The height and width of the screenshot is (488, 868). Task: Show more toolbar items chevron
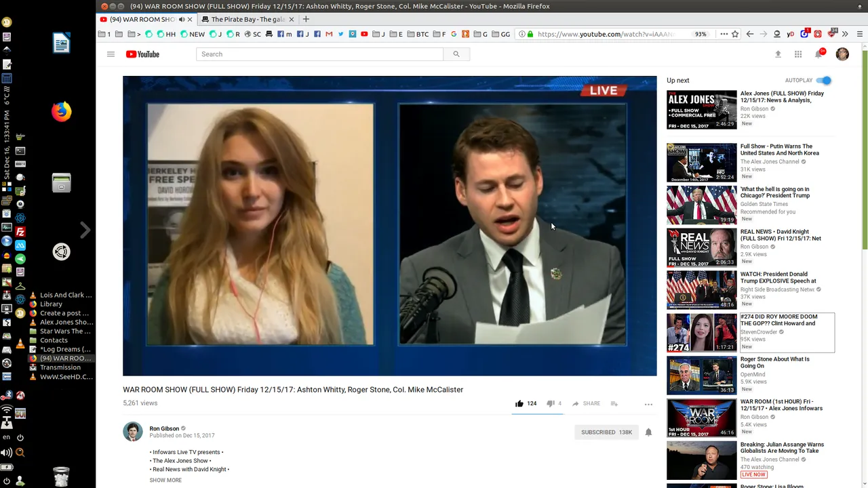click(x=845, y=34)
